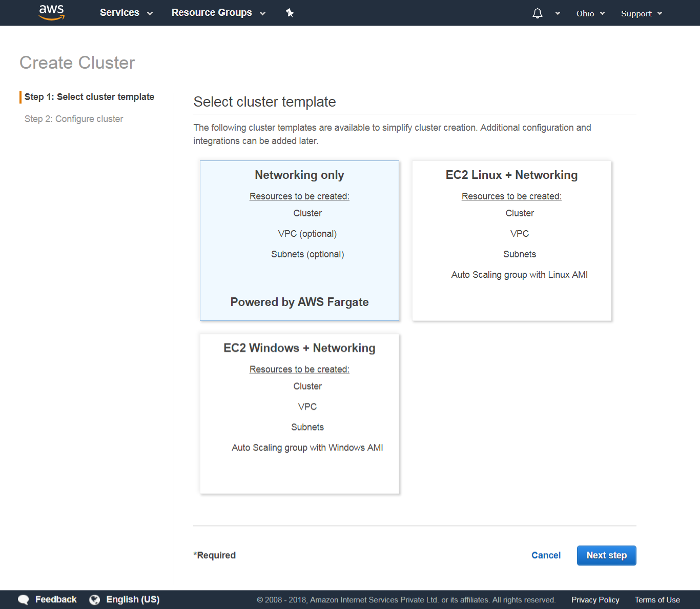Select the EC2 Windows + Networking template

point(299,414)
